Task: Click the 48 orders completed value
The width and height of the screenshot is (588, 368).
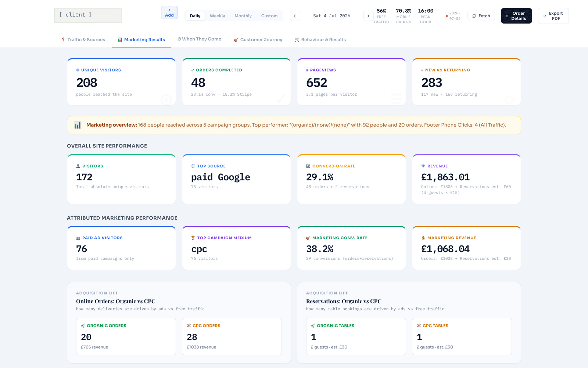Action: 198,82
